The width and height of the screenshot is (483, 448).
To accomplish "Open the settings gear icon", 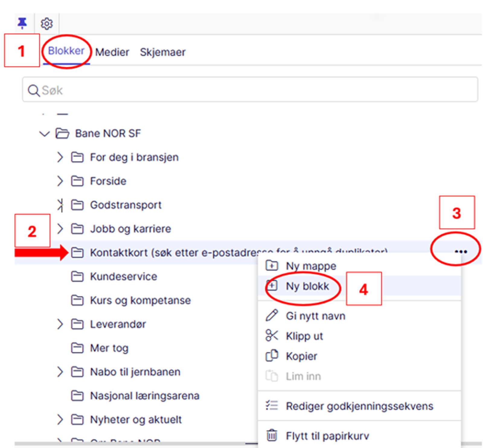I will click(x=47, y=24).
